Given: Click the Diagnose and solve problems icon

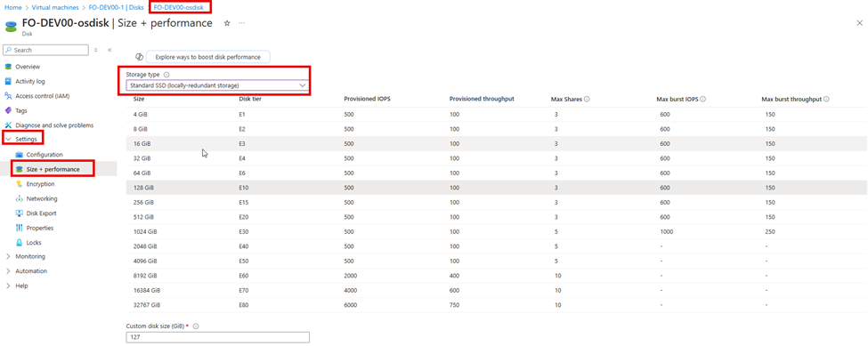Looking at the screenshot, I should click(8, 125).
